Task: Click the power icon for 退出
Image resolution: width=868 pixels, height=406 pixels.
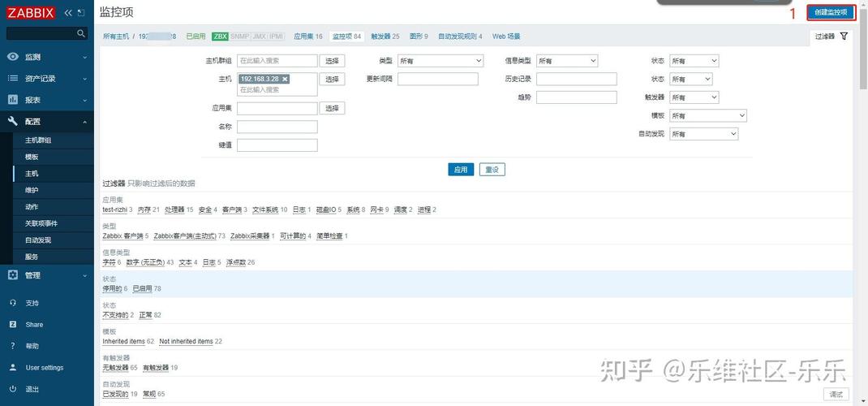Action: click(x=13, y=389)
